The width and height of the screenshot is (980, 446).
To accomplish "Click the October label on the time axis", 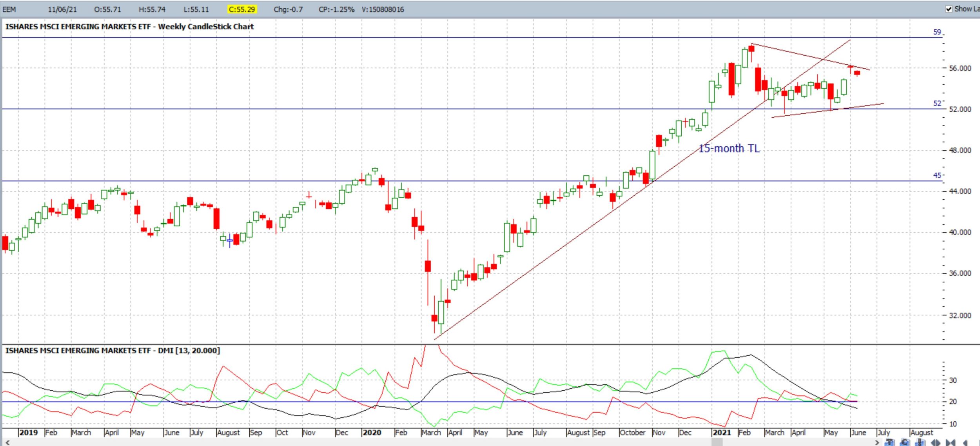I will 632,432.
